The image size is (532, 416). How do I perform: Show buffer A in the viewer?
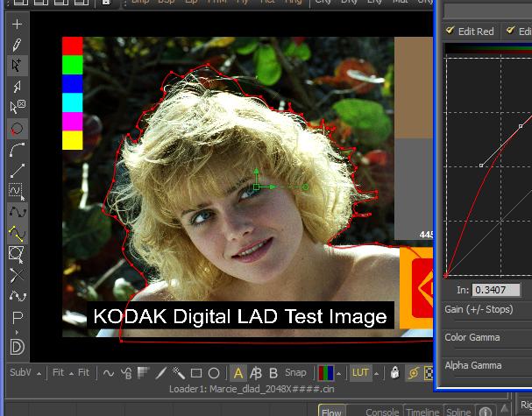tap(238, 373)
